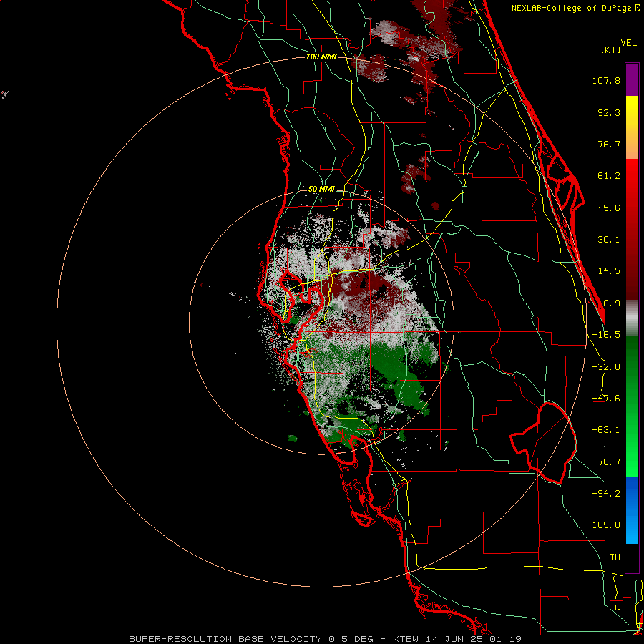This screenshot has width=644, height=644.
Task: Select the 45.6 legend value
Action: [x=609, y=208]
